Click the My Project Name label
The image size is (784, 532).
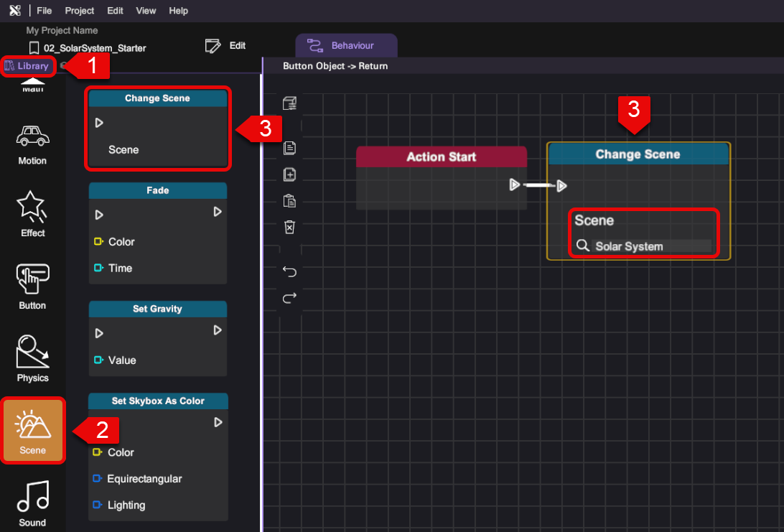click(62, 30)
